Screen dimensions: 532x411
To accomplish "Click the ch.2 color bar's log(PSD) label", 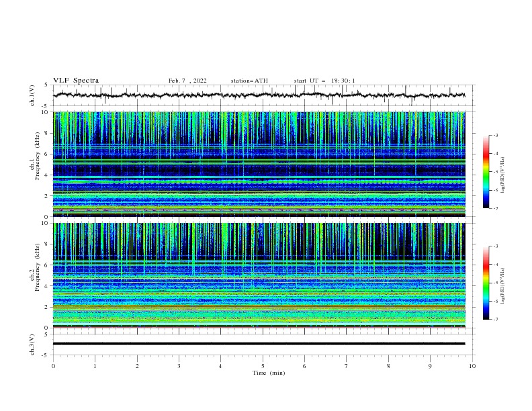I will 503,286.
